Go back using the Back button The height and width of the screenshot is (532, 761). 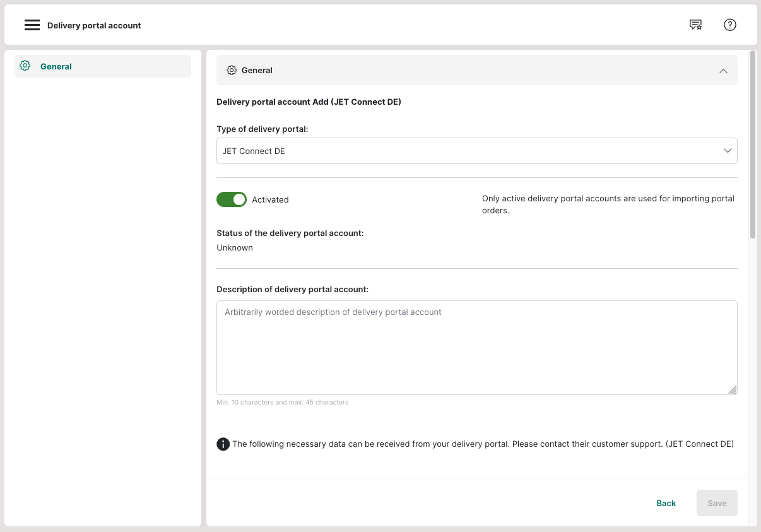click(x=666, y=503)
